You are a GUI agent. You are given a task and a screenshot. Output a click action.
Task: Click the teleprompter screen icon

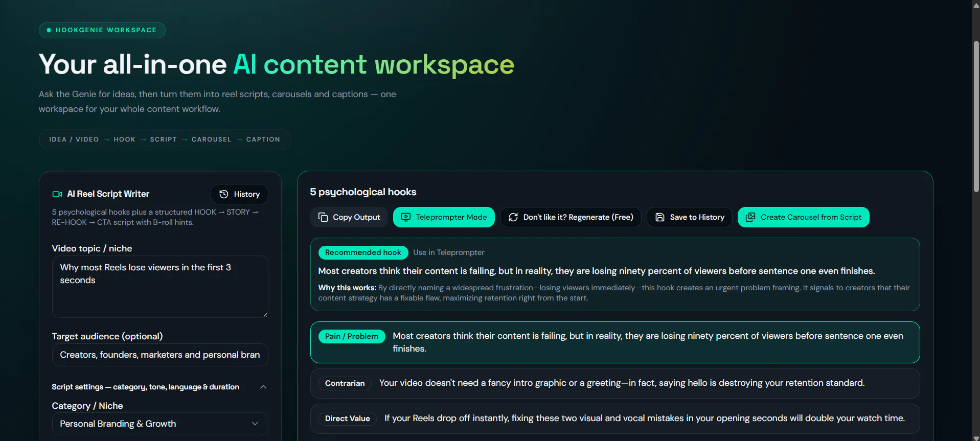[x=405, y=217]
